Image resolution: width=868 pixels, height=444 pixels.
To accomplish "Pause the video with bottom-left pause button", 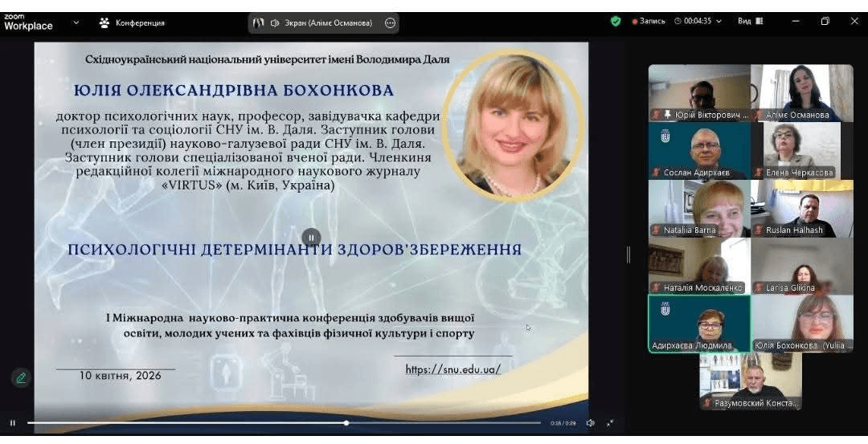I will tap(13, 423).
